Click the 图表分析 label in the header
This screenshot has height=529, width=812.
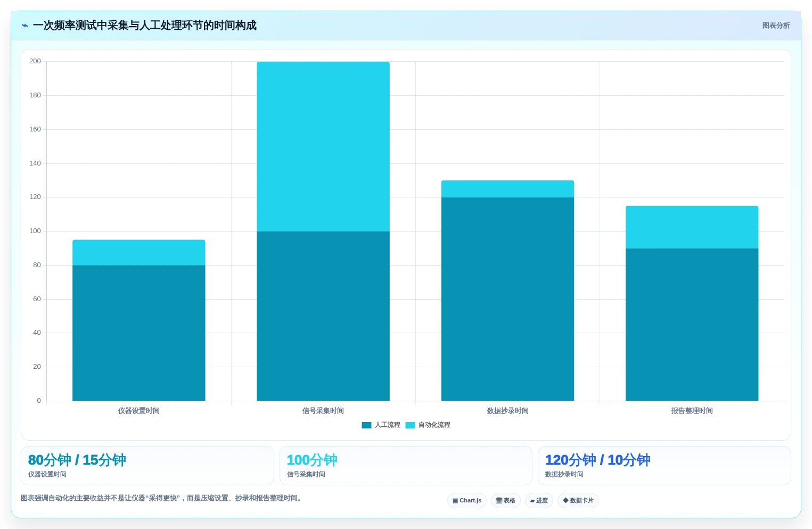coord(776,26)
